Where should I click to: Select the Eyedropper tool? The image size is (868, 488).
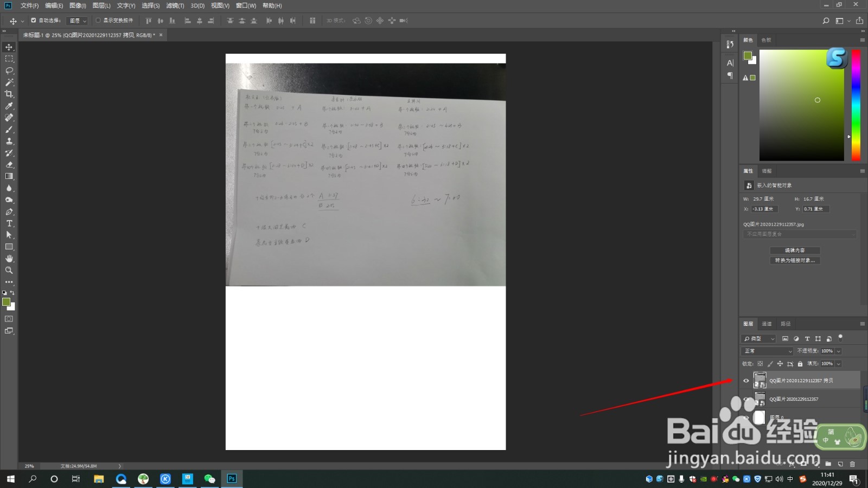tap(9, 106)
